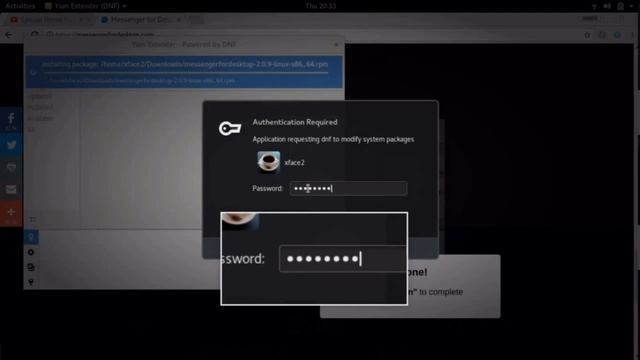This screenshot has width=640, height=360.
Task: Click the volume icon in the top bar
Action: point(607,6)
